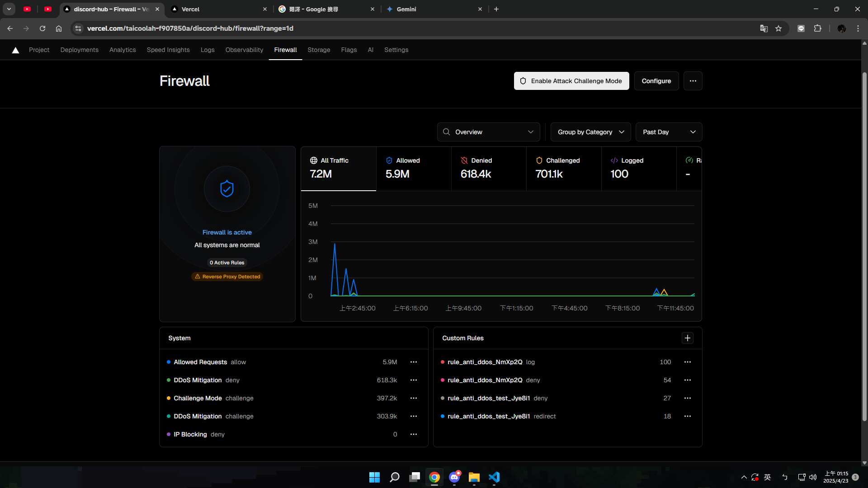Open options for IP Blocking row
Screen dimensions: 868x488
[413, 434]
